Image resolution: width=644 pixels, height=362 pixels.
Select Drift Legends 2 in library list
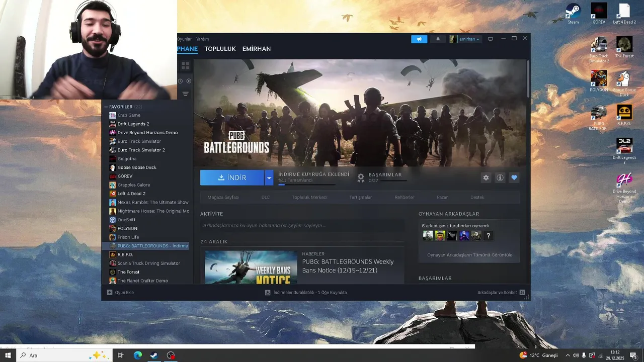[133, 124]
